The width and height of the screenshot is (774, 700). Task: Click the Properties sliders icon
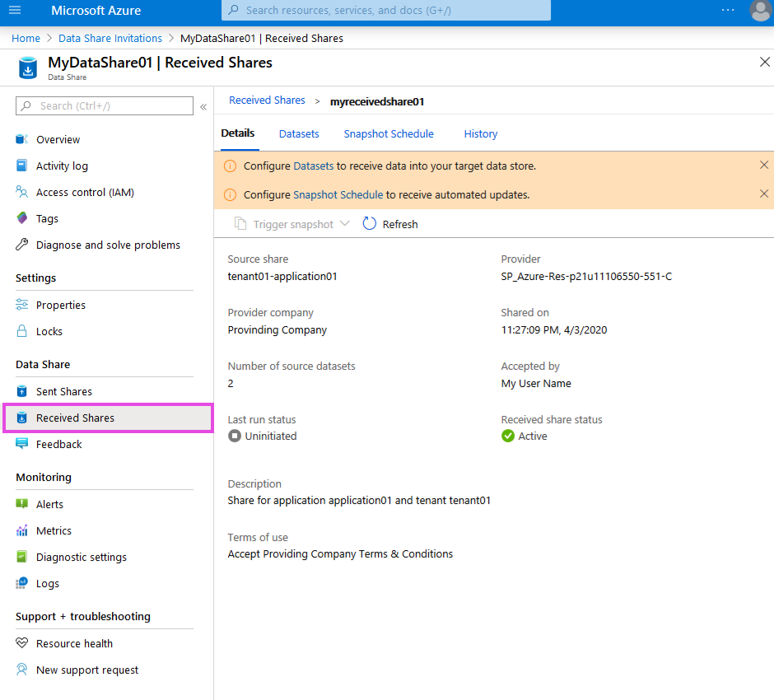pyautogui.click(x=21, y=305)
